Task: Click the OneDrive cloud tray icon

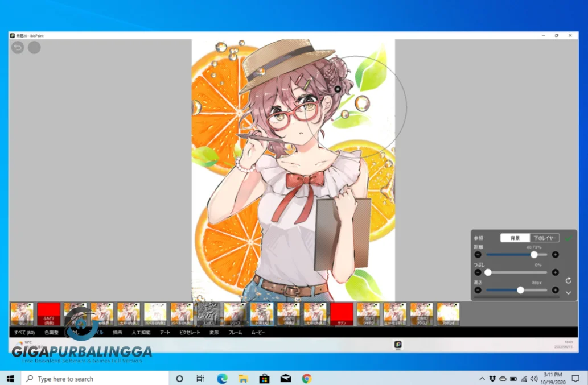Action: pyautogui.click(x=503, y=379)
